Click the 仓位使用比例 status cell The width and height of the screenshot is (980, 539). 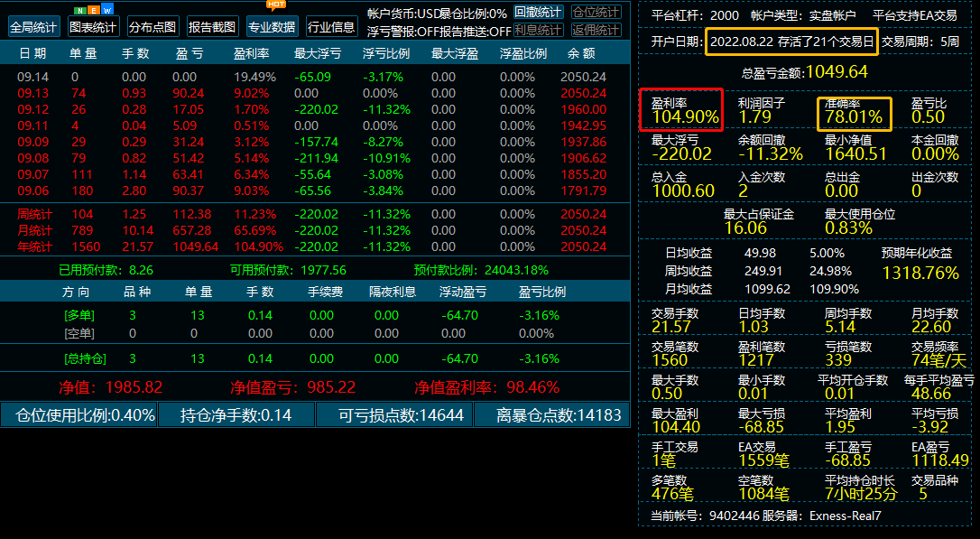(79, 415)
